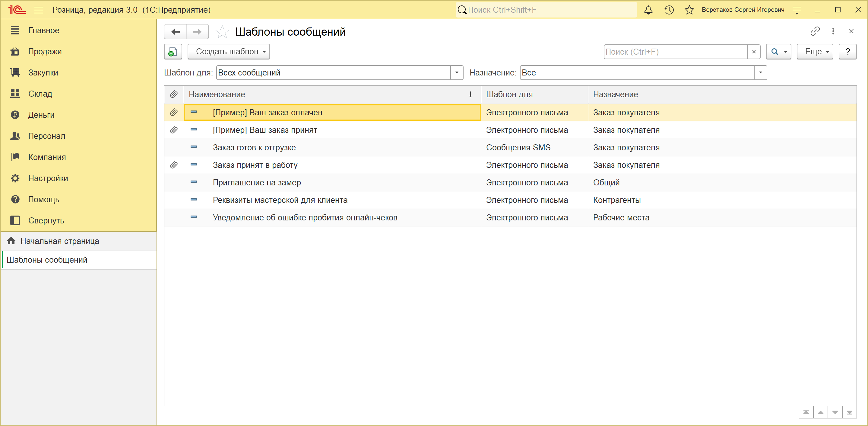Sort by the Наименование column header
Image resolution: width=868 pixels, height=426 pixels.
332,94
